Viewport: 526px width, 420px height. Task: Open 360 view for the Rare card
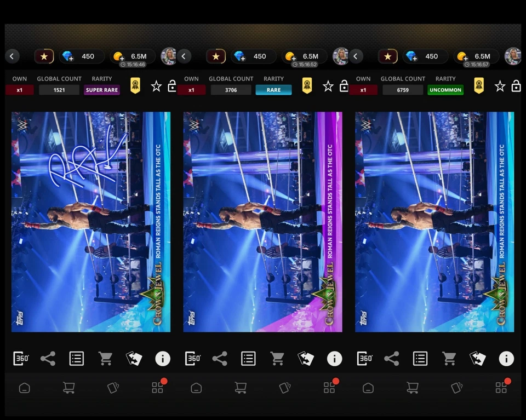click(x=192, y=358)
